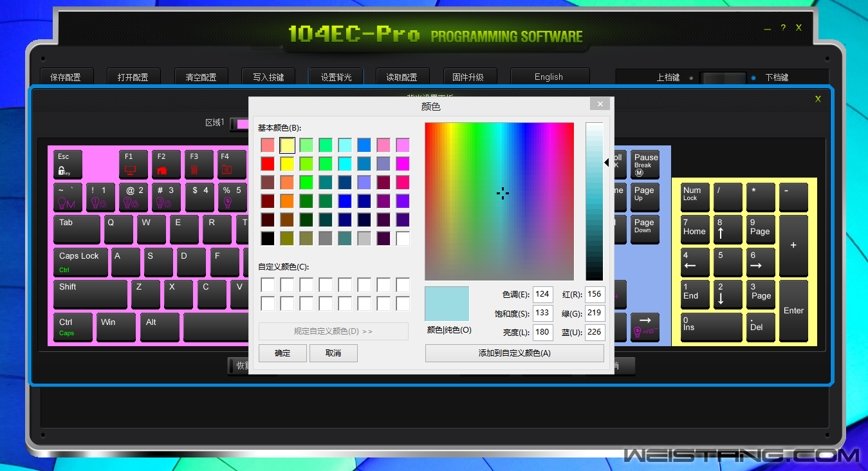Click the Pause Break key
868x471 pixels.
click(645, 165)
